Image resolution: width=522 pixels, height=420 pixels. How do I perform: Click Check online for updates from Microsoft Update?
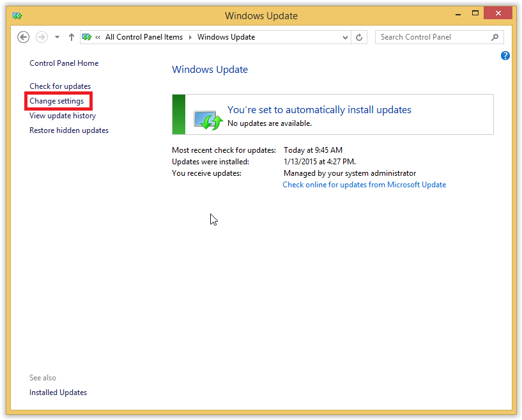pos(364,185)
